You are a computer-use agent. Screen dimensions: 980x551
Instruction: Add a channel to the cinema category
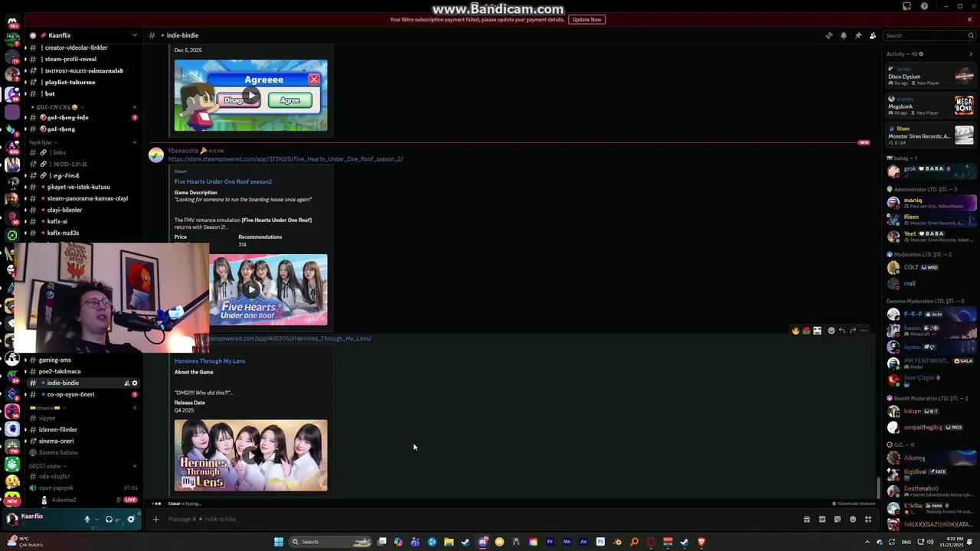click(x=135, y=408)
